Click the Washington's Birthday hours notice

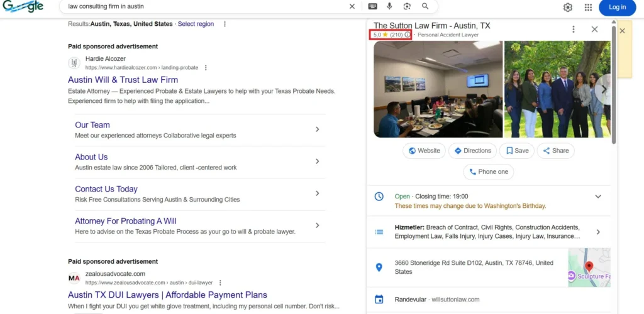[x=470, y=206]
